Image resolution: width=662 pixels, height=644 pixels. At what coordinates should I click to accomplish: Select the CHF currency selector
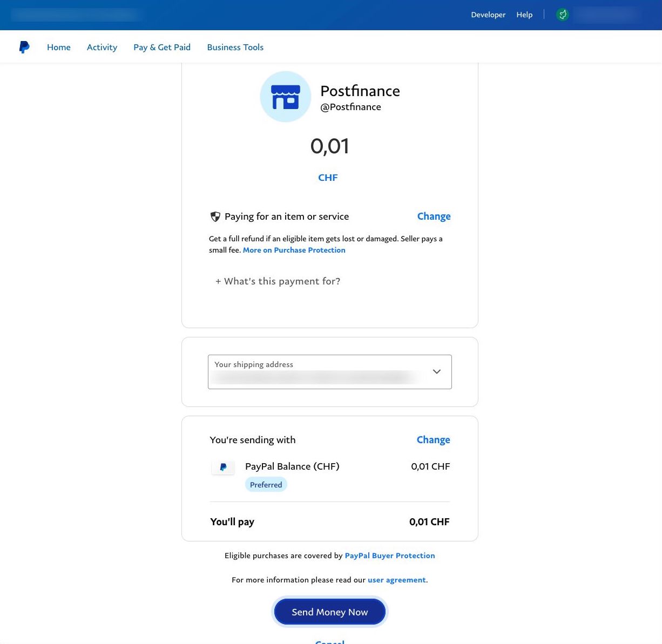(x=328, y=178)
